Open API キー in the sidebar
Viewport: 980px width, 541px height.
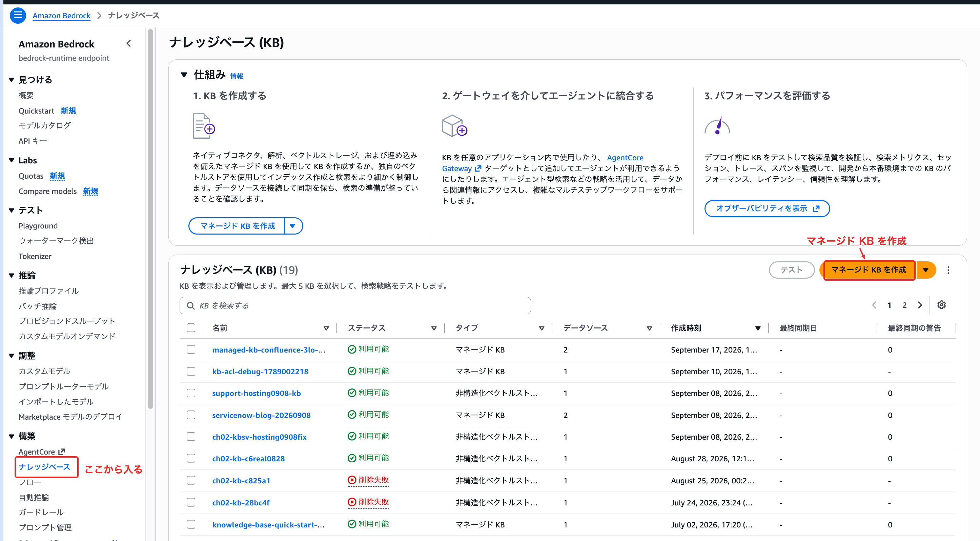pyautogui.click(x=33, y=141)
